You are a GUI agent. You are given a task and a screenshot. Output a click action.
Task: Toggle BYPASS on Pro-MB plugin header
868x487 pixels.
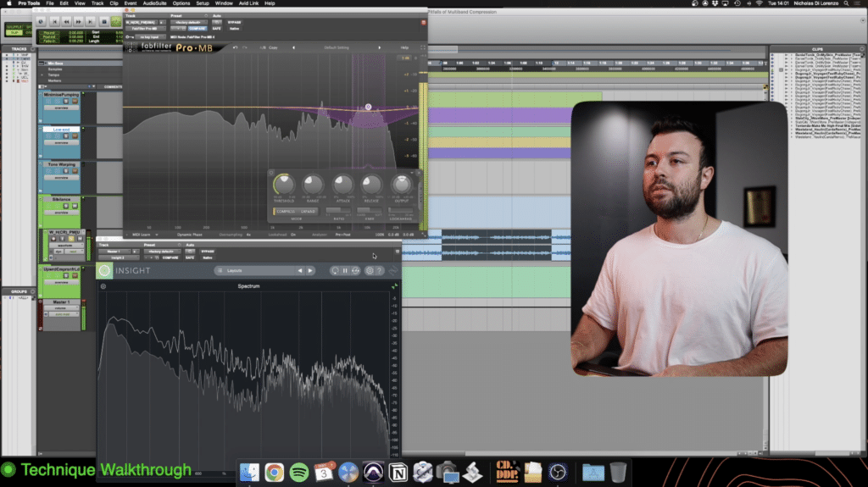234,22
